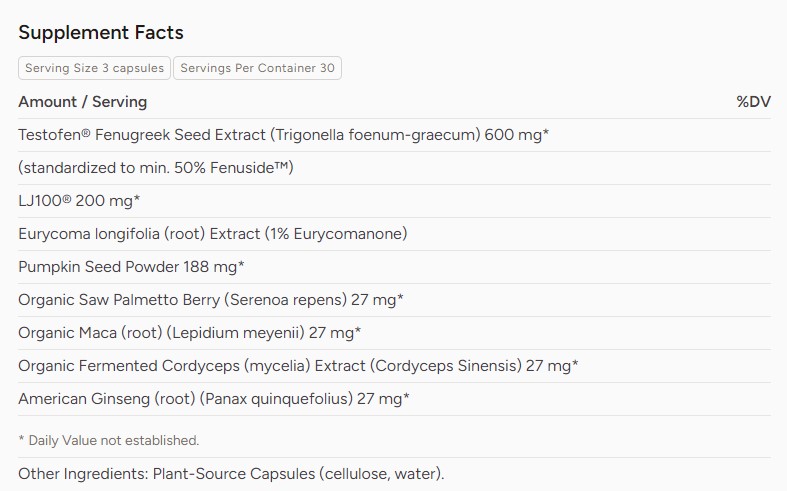This screenshot has width=787, height=491.
Task: Click the Supplement Facts heading
Action: (x=101, y=33)
